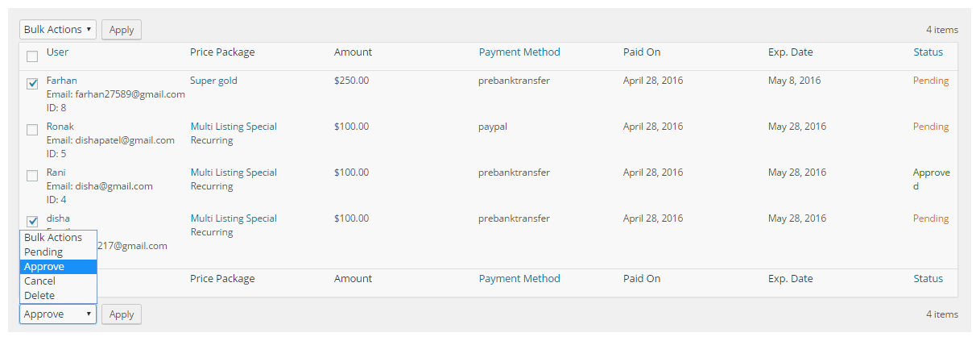Uncheck the checkbox for user Farhan
980x341 pixels.
point(32,83)
